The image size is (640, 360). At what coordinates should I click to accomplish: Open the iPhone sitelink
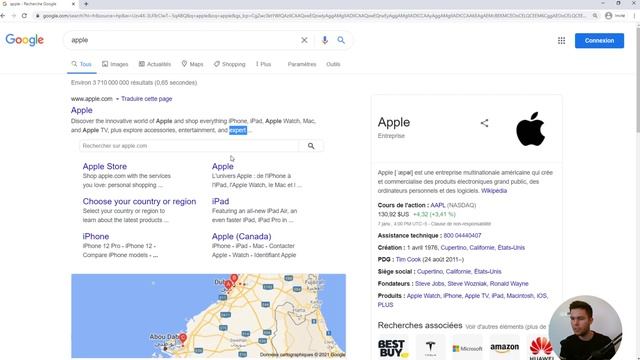[96, 236]
